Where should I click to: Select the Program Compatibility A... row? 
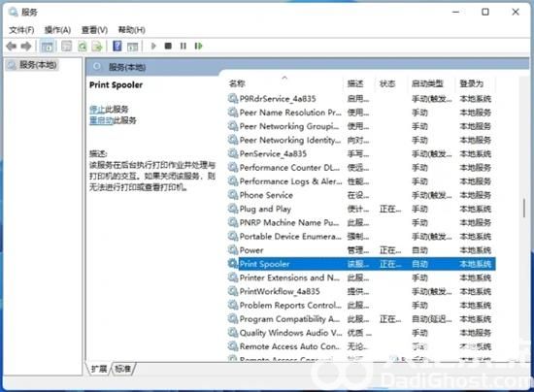361,319
